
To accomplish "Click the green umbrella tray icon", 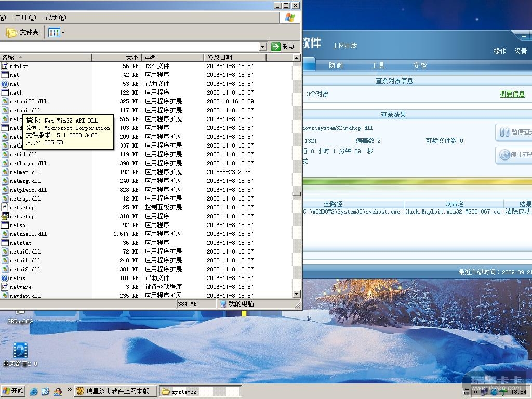I will (x=503, y=392).
